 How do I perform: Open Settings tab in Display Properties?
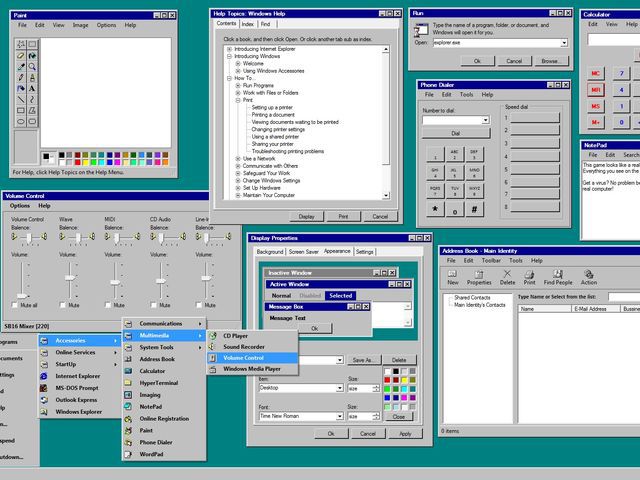pos(364,251)
